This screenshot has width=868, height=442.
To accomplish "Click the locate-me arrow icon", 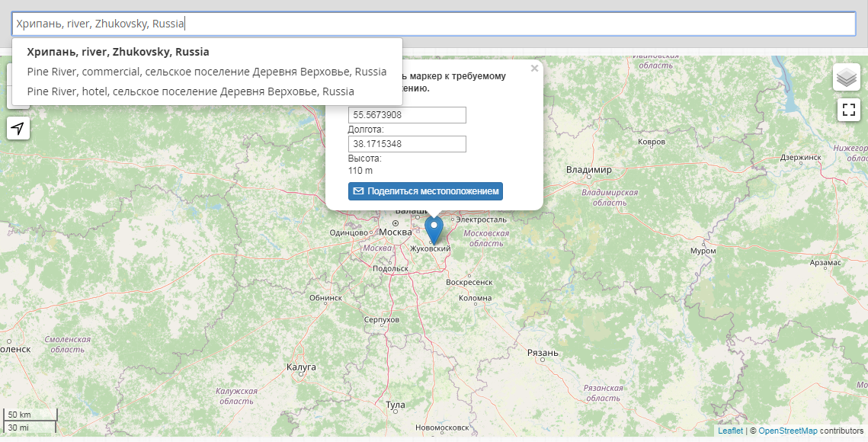I will tap(18, 128).
